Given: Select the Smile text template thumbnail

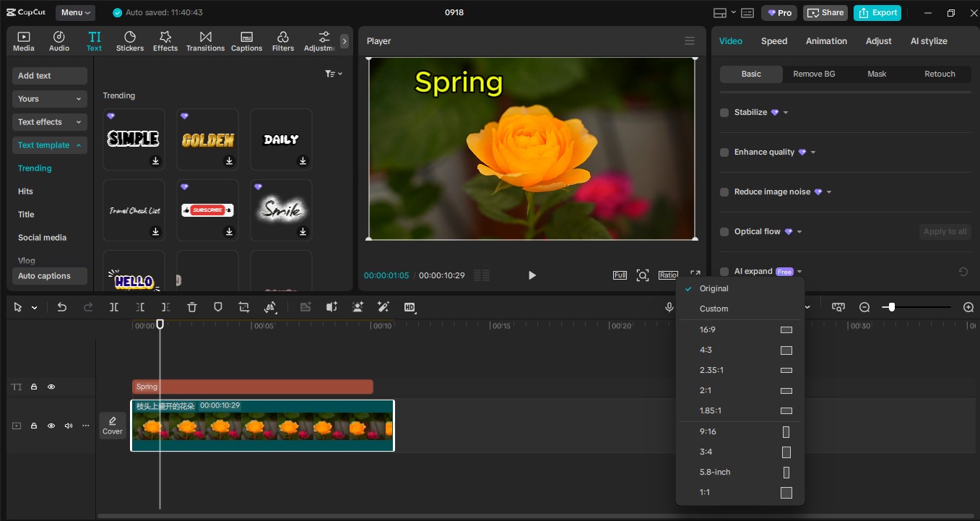Looking at the screenshot, I should point(280,209).
